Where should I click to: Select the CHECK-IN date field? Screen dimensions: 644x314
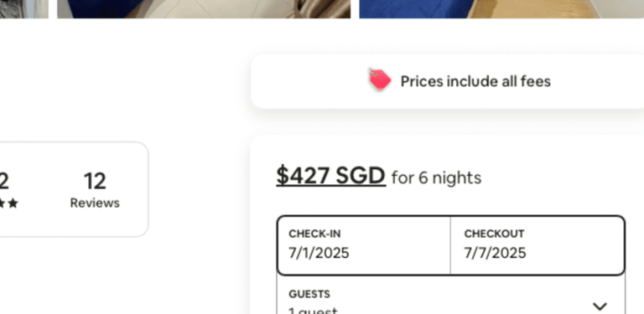[x=363, y=245]
